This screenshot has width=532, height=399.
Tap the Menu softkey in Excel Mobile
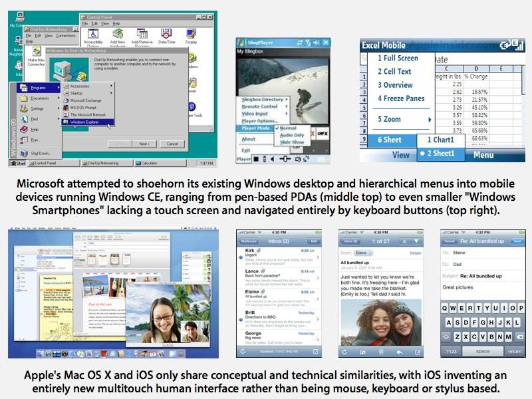pos(483,155)
